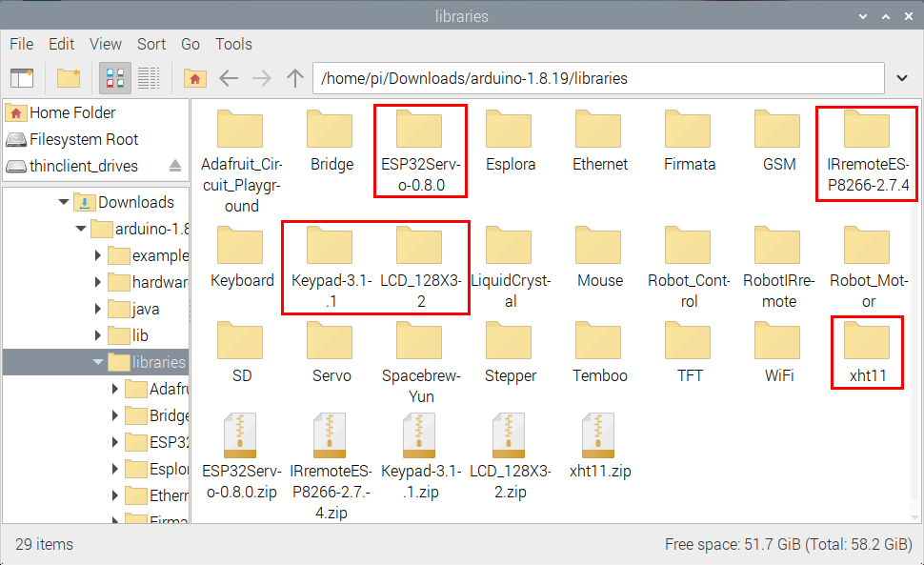Image resolution: width=924 pixels, height=565 pixels.
Task: Open the Sort menu
Action: pos(151,44)
